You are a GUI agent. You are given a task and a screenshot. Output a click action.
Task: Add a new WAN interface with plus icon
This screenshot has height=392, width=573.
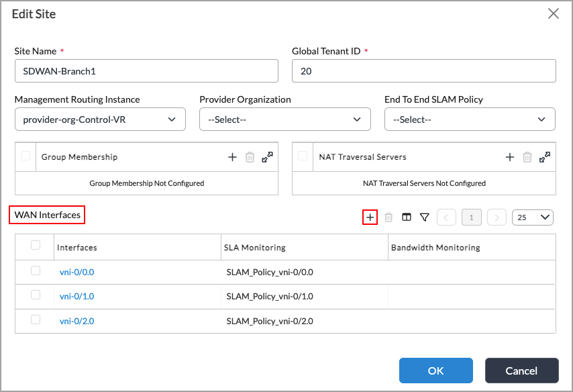[370, 217]
